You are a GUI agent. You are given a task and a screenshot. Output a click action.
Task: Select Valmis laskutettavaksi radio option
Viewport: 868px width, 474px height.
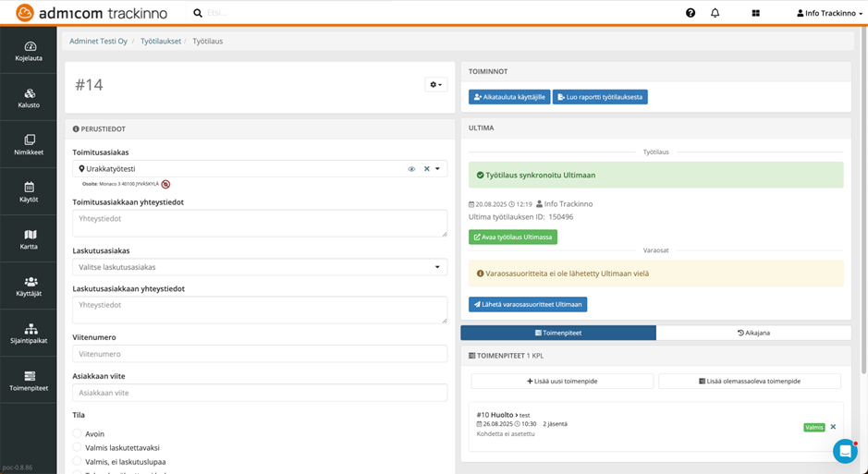[78, 447]
